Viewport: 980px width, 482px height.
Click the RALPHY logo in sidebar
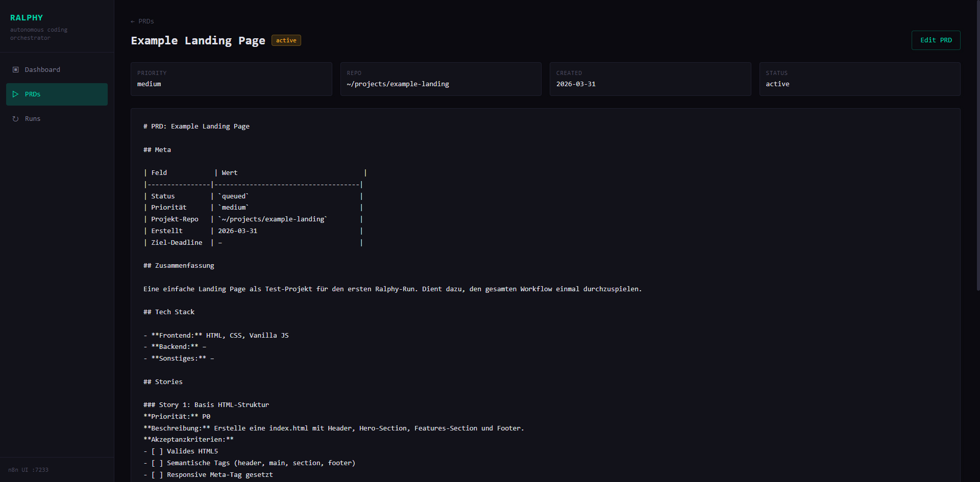27,18
